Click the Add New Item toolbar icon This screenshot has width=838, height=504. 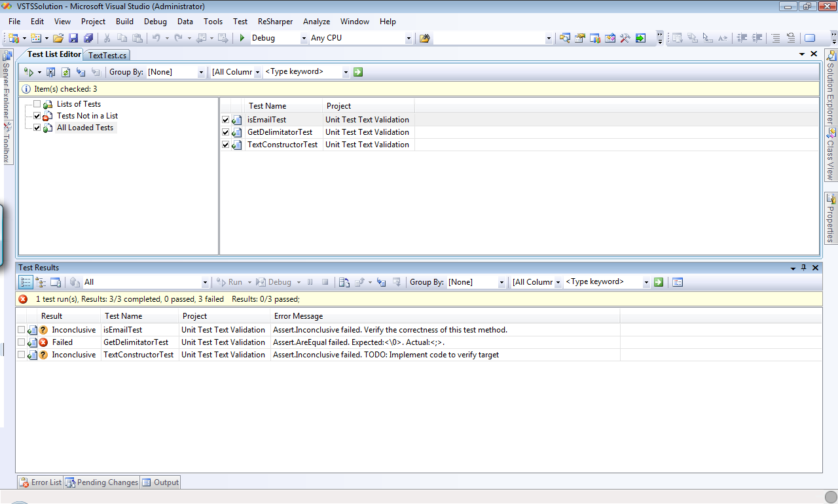click(36, 38)
